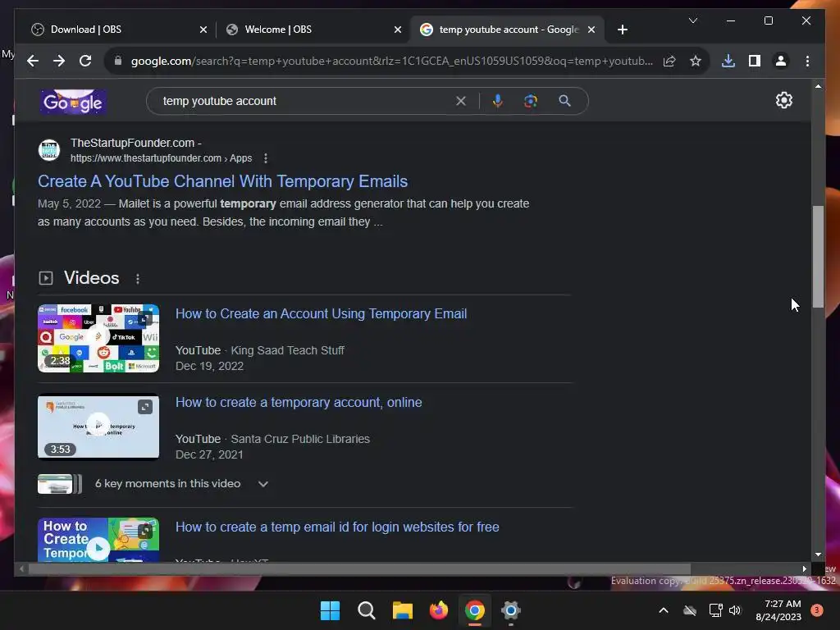
Task: Clear the Google search box
Action: [461, 101]
